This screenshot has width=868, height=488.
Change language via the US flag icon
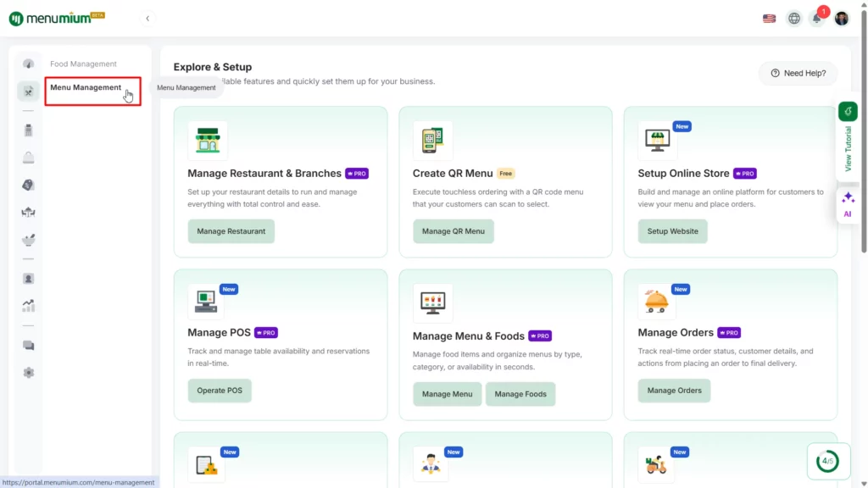point(769,19)
